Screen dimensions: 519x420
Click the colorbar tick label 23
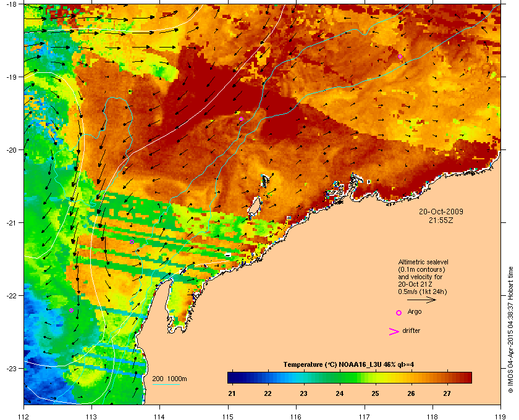[x=303, y=393]
